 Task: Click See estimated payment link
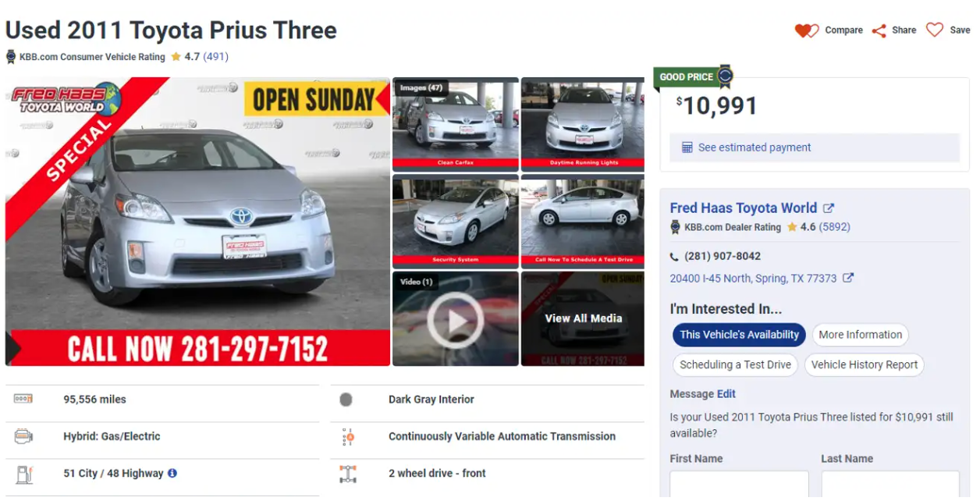pos(755,147)
